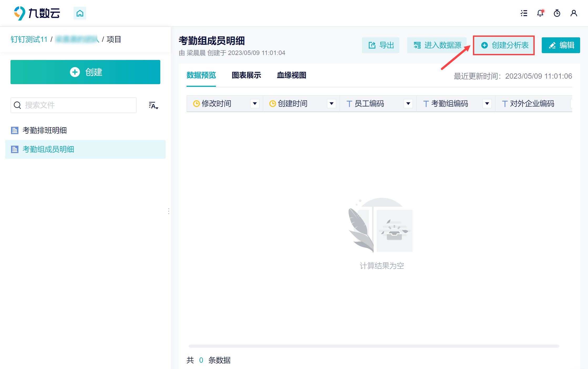The width and height of the screenshot is (588, 369).
Task: Open the task list icon
Action: click(524, 13)
